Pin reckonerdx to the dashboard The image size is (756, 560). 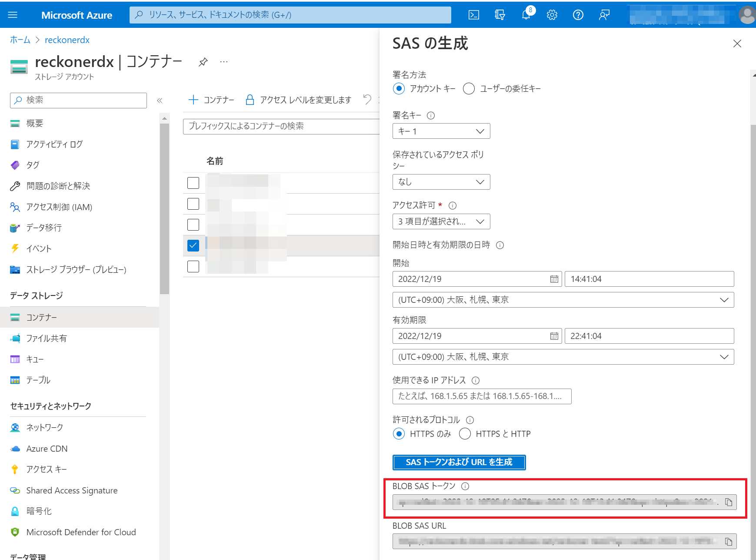[203, 62]
